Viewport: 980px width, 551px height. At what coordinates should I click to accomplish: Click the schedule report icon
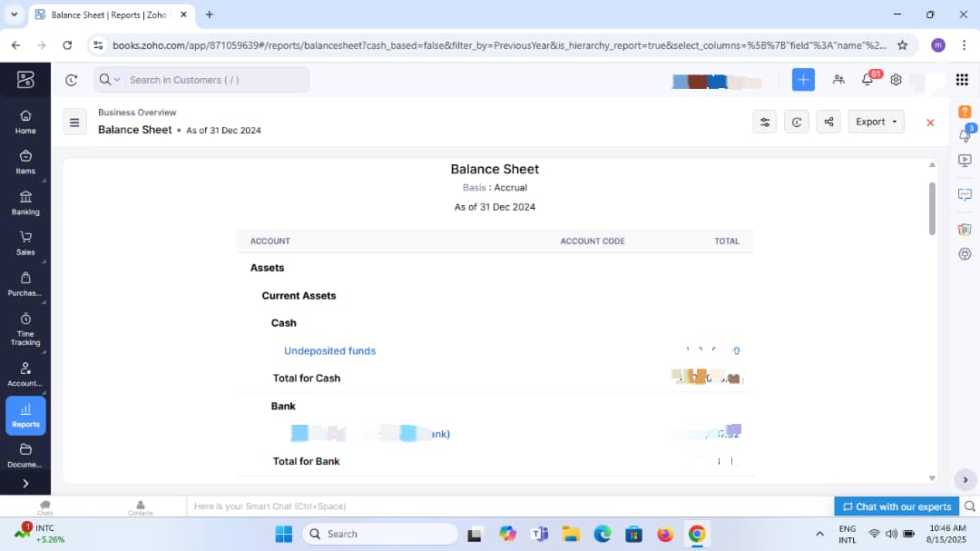pyautogui.click(x=797, y=122)
